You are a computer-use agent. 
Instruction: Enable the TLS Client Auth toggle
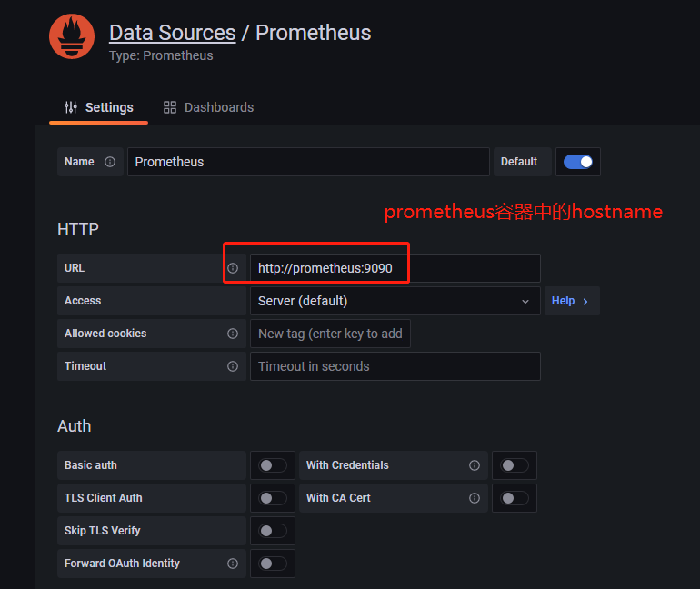point(273,498)
